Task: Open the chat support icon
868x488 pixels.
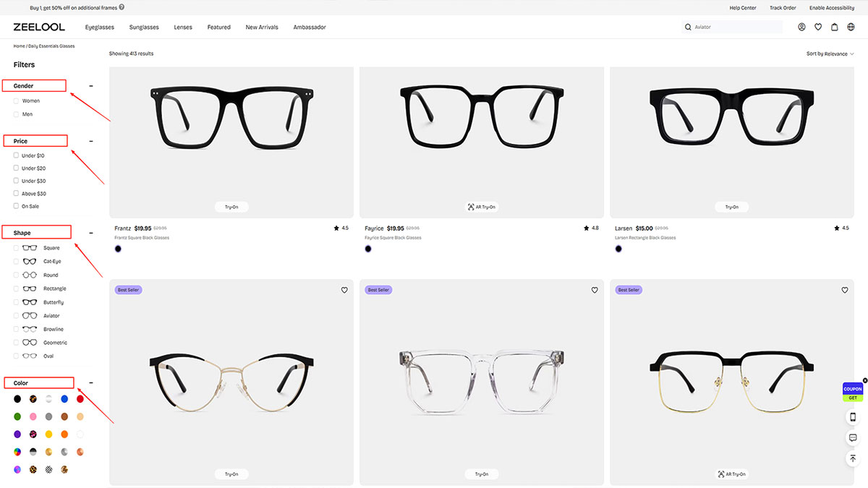Action: tap(853, 438)
